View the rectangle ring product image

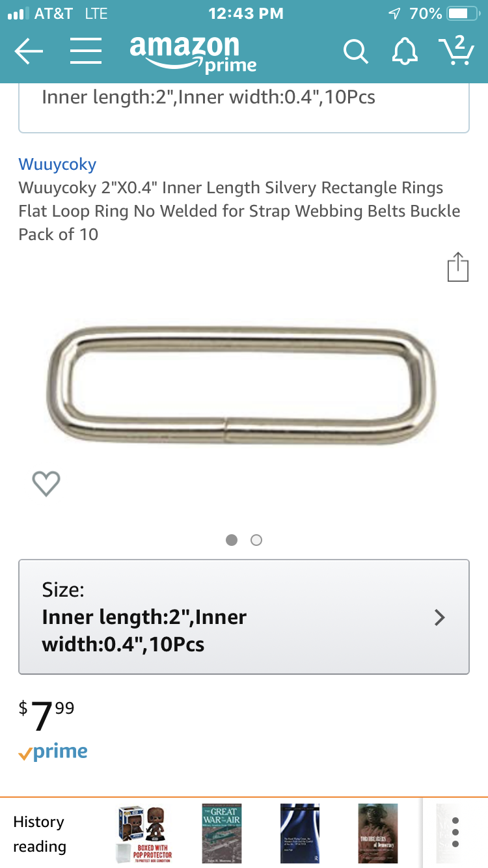241,386
